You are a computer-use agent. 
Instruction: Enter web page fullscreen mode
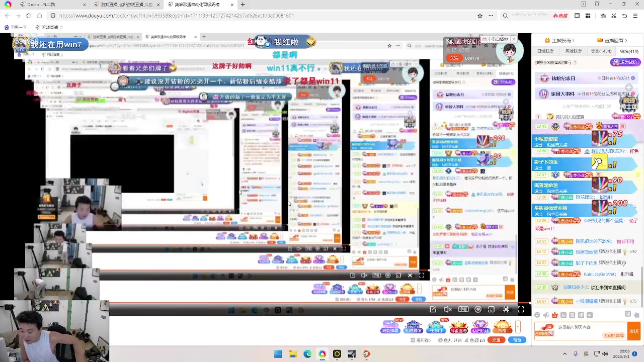click(506, 310)
